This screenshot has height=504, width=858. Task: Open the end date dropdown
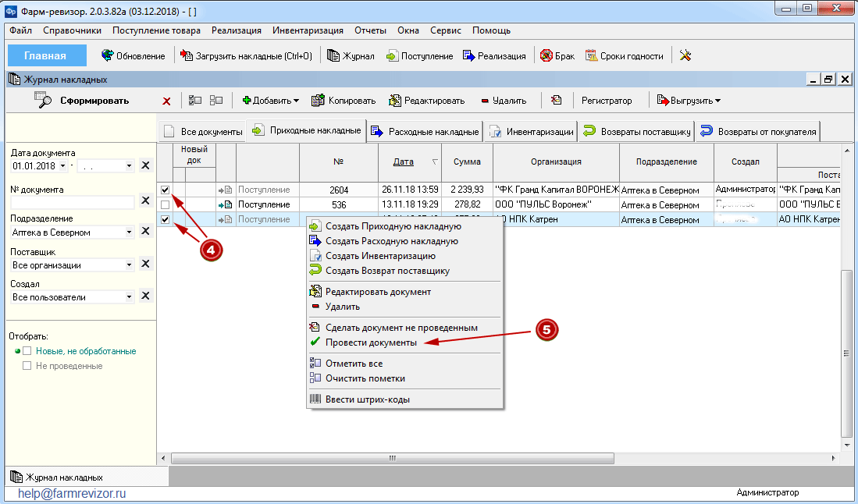click(129, 165)
